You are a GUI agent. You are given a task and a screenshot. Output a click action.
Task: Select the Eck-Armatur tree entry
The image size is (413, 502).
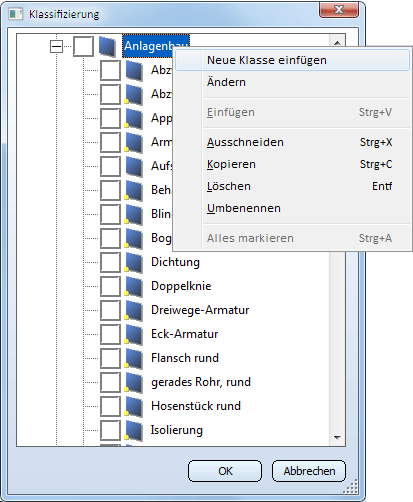coord(184,334)
